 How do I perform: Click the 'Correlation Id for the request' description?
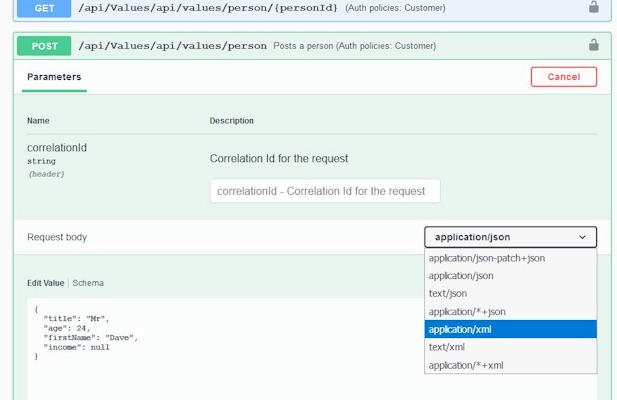click(x=279, y=159)
